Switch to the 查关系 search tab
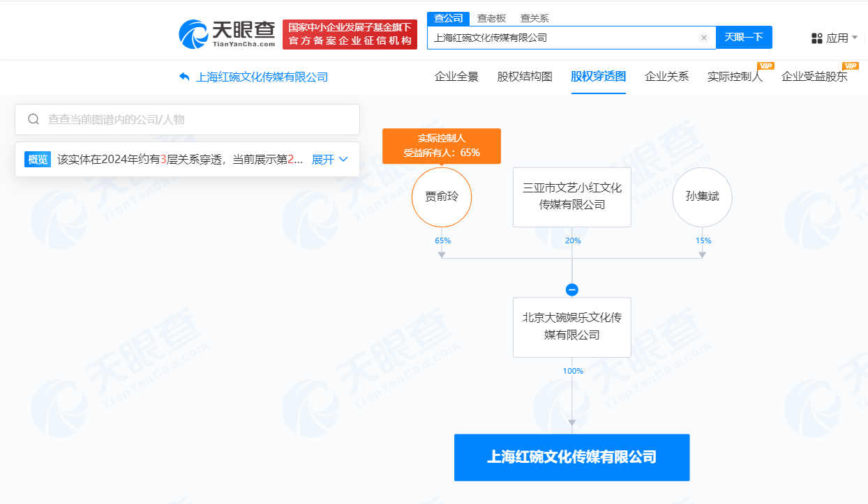868x504 pixels. point(534,18)
